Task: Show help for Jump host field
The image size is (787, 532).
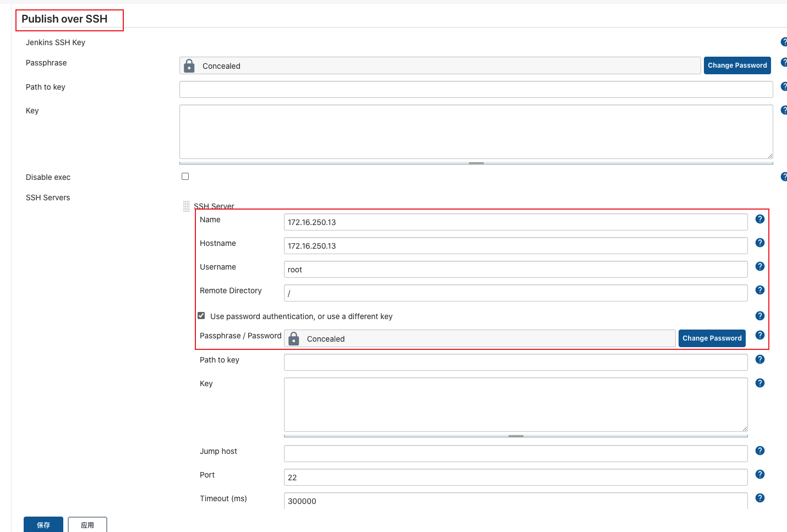Action: [760, 451]
